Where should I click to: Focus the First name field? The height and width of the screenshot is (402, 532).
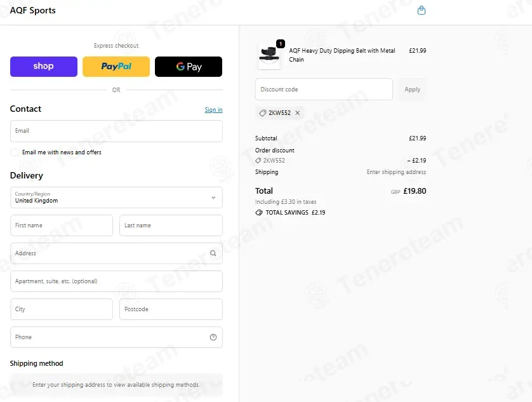62,225
